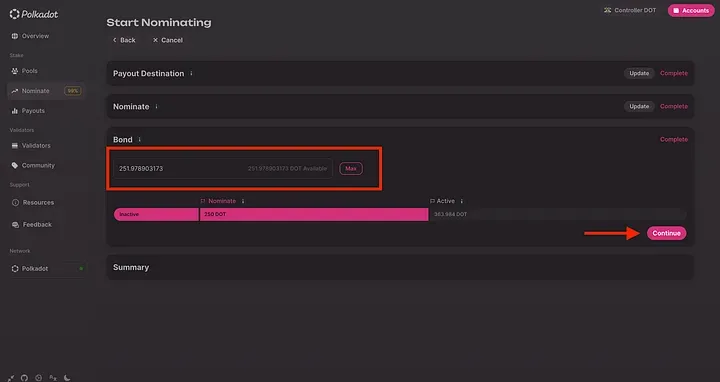Collapse sidebar with bottom-left arrows icon
This screenshot has width=720, height=382.
coord(11,378)
